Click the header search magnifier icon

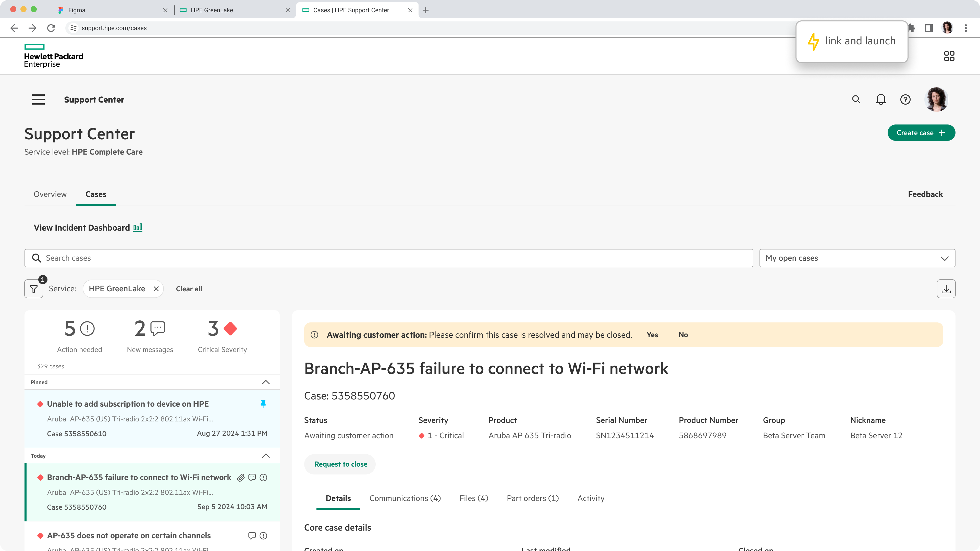click(x=856, y=100)
